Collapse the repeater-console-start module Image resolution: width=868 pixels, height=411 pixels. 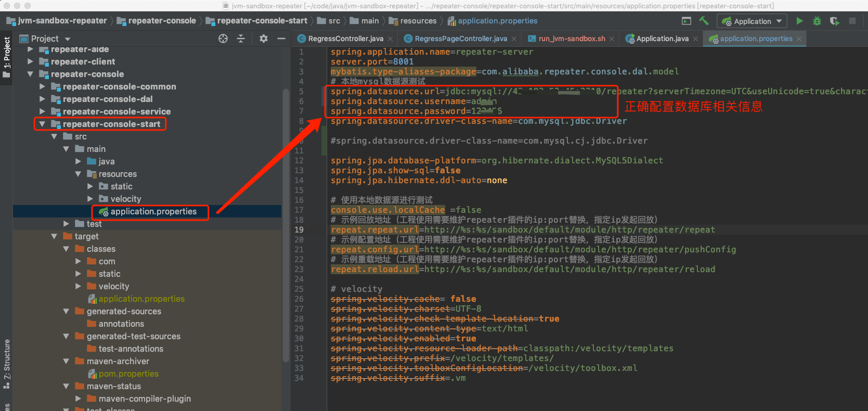[x=42, y=124]
